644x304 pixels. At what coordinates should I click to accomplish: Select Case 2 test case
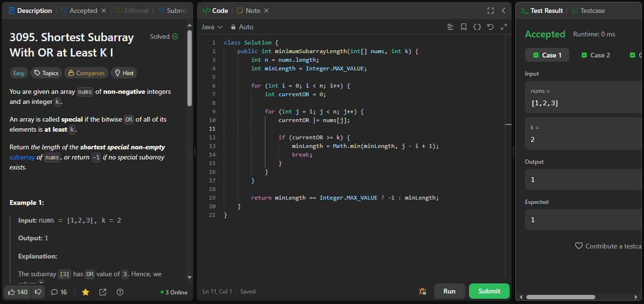[x=595, y=55]
